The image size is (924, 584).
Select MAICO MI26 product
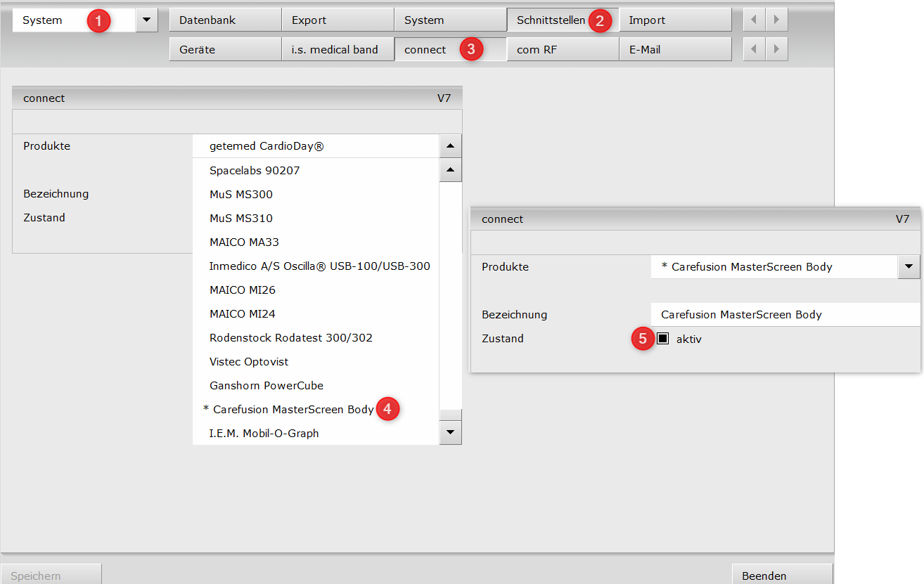pyautogui.click(x=316, y=290)
